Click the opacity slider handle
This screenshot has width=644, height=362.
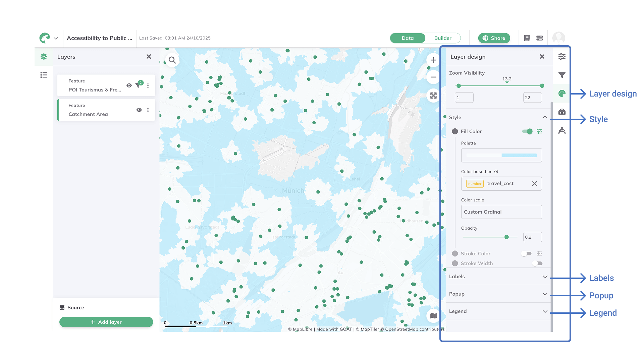point(506,237)
